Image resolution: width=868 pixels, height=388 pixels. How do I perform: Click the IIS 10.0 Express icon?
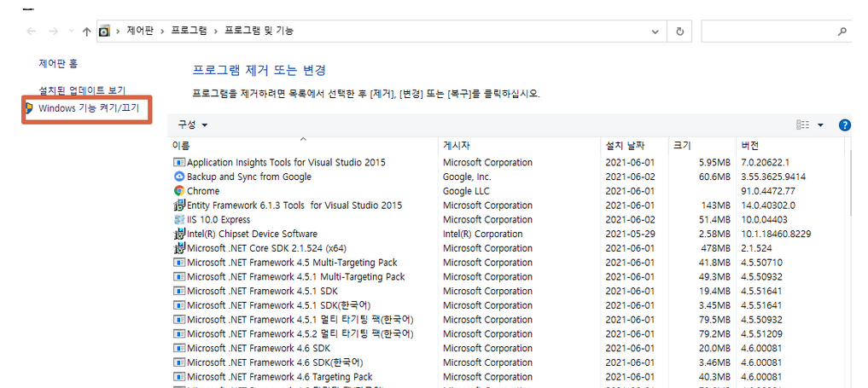[x=179, y=219]
